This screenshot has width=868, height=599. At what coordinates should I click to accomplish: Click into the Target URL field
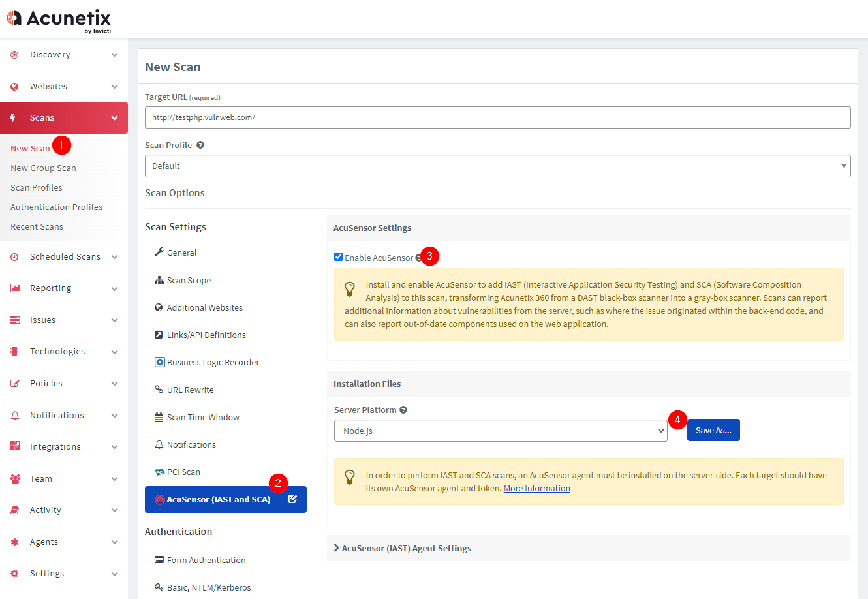point(498,117)
